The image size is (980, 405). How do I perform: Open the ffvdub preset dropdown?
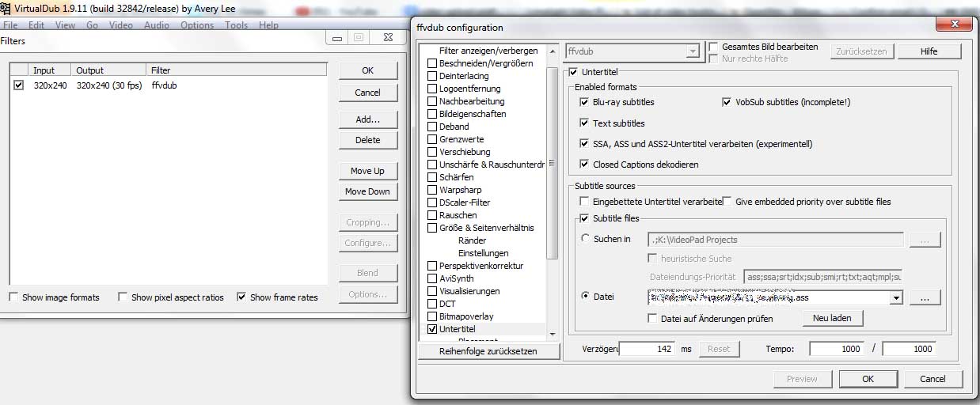(x=693, y=51)
